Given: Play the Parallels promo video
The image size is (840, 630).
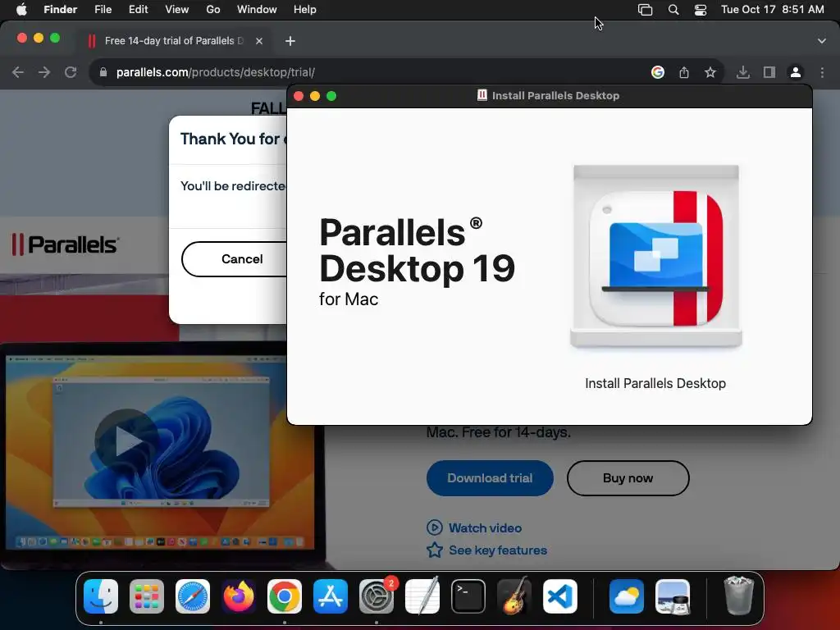Looking at the screenshot, I should (126, 441).
